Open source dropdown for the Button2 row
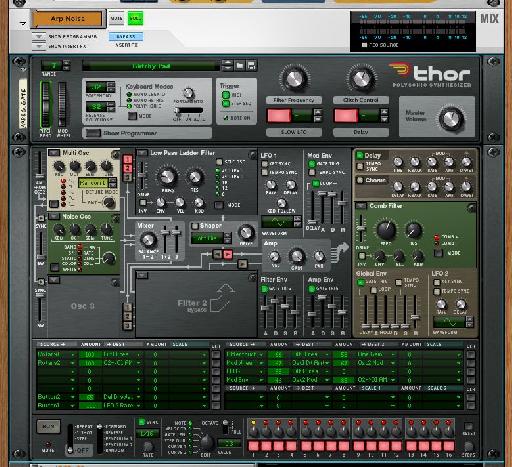The height and width of the screenshot is (467, 512). [x=72, y=397]
